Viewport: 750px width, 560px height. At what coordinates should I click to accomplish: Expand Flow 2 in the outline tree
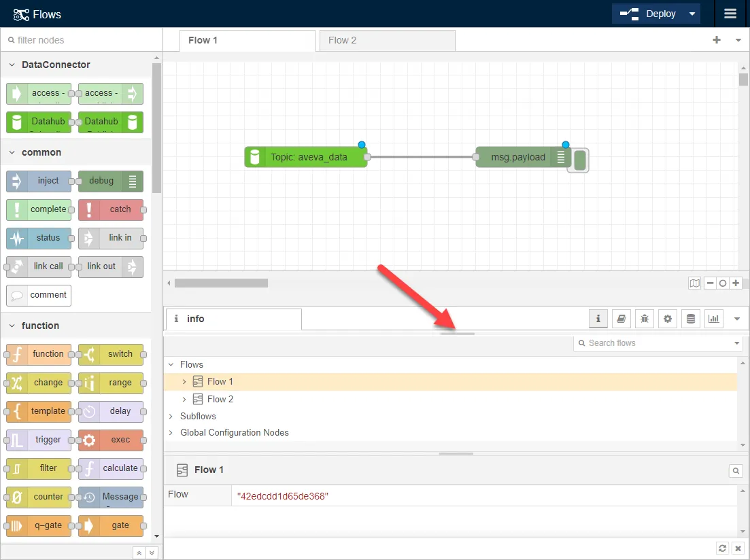184,399
